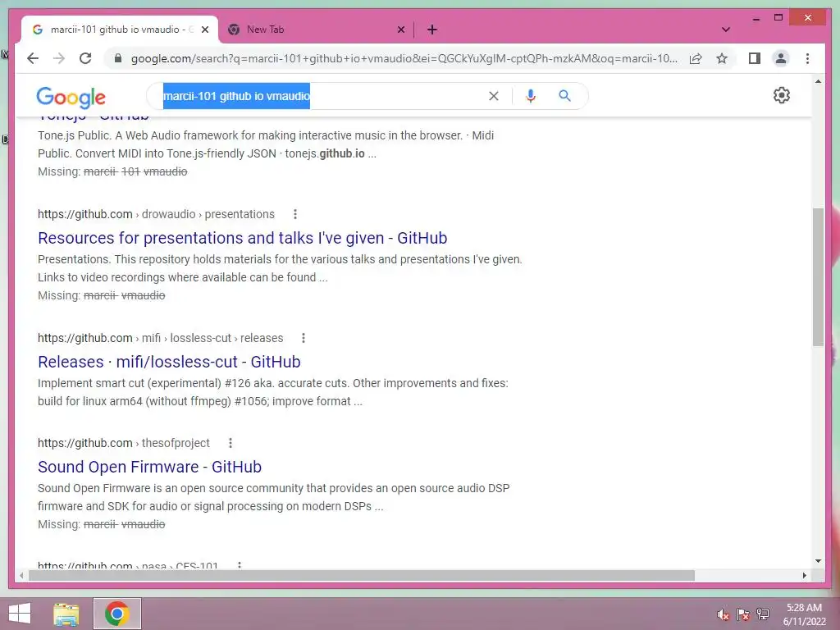This screenshot has width=840, height=630.
Task: Open the network tray icon
Action: [762, 614]
